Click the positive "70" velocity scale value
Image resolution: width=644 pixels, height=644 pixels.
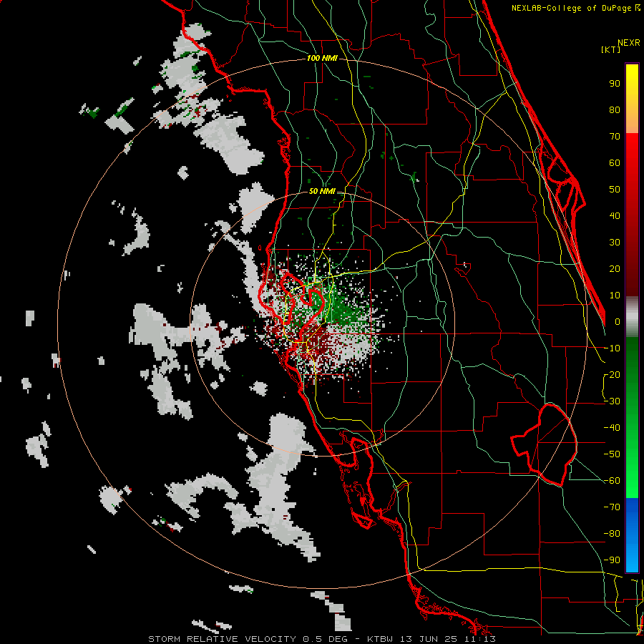615,137
